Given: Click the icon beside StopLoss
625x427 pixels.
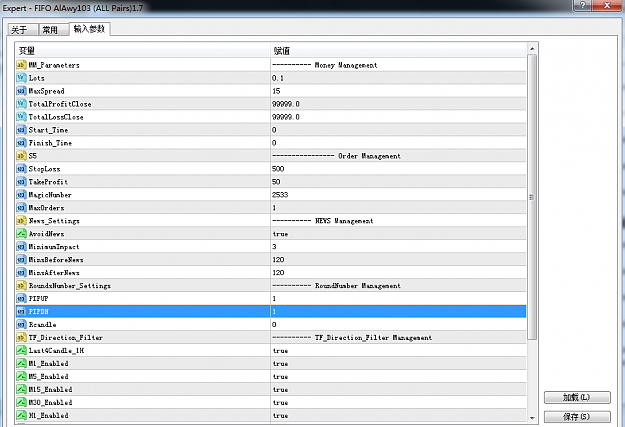Looking at the screenshot, I should [x=22, y=169].
